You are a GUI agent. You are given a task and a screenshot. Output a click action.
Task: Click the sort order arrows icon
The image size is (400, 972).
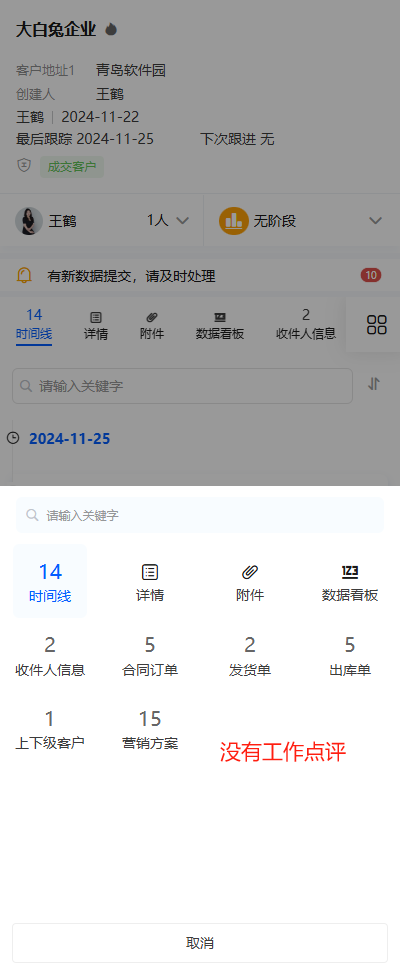click(x=373, y=384)
